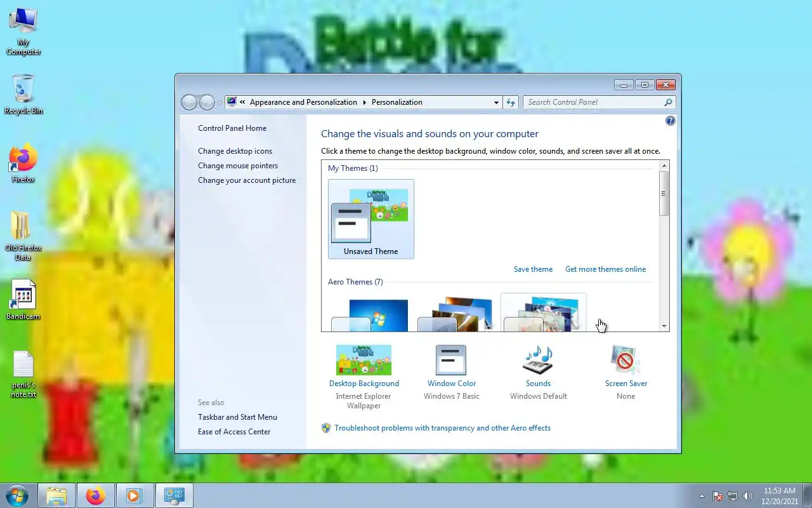This screenshot has height=508, width=812.
Task: Minimize the Personalization window
Action: (x=624, y=84)
